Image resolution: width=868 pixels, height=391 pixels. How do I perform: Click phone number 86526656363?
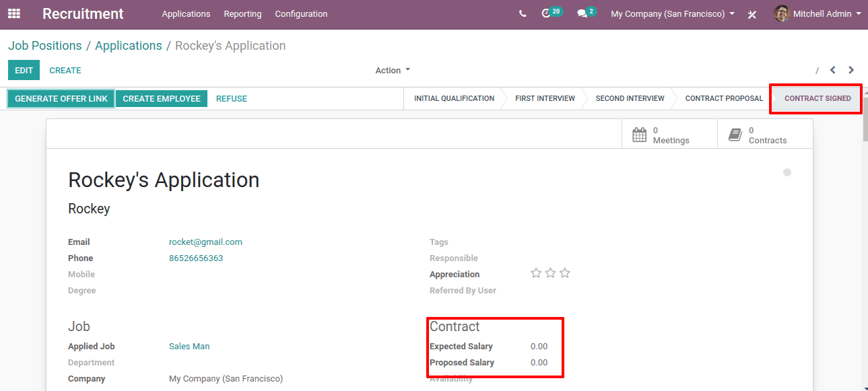[x=196, y=258]
